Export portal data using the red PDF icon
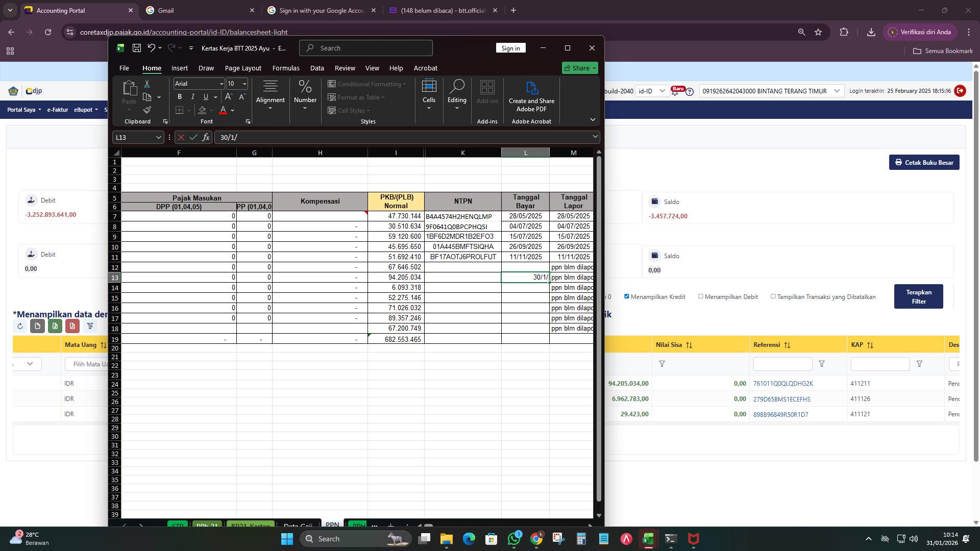 (72, 326)
